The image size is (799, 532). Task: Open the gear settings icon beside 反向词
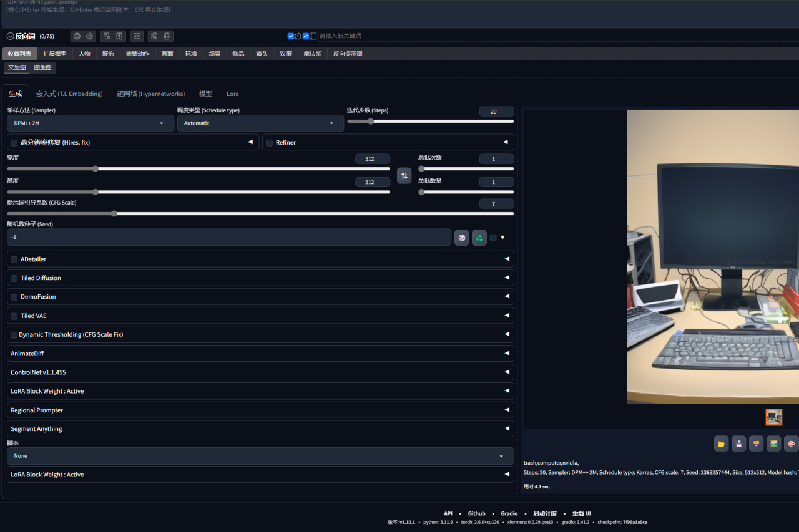pos(90,36)
